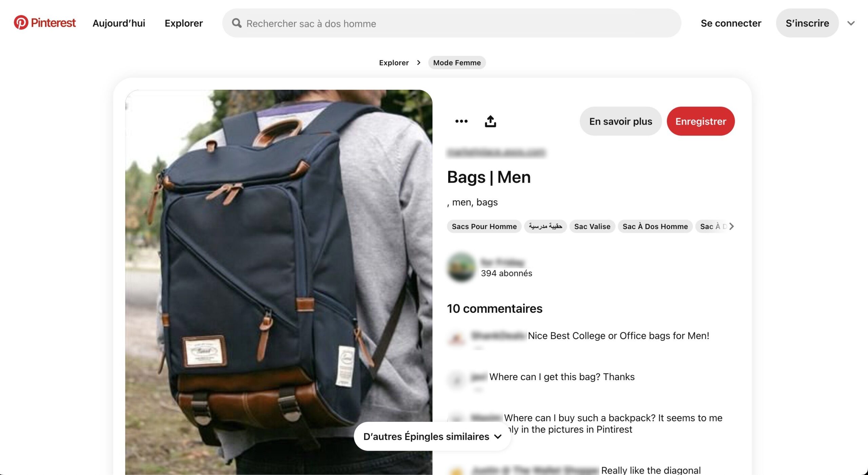Screen dimensions: 868x475
Task: Save the pin with Enregistrer
Action: tap(701, 121)
